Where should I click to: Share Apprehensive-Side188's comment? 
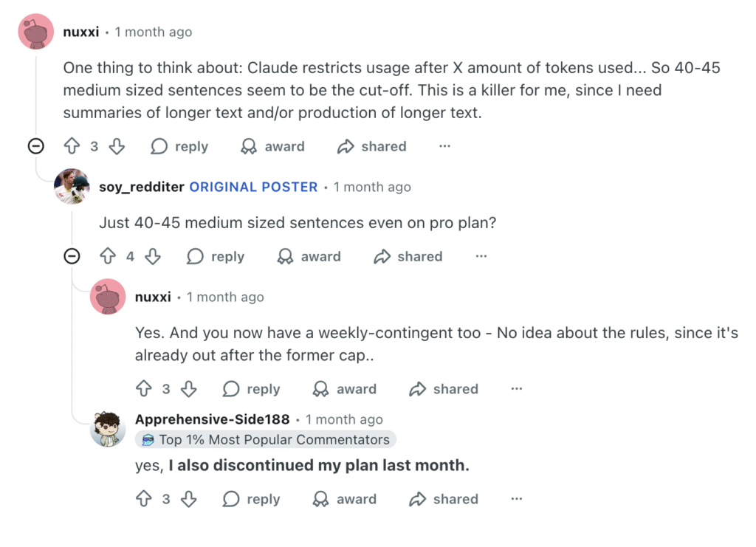tap(444, 499)
